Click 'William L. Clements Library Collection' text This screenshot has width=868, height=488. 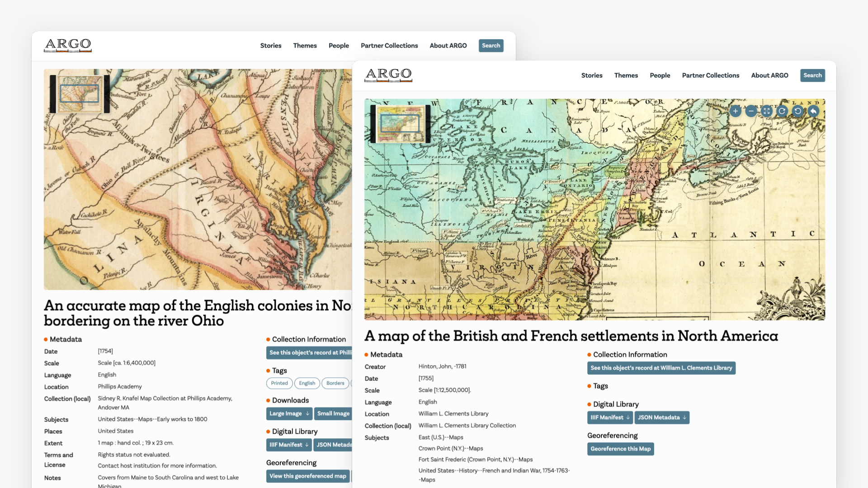[x=467, y=425]
